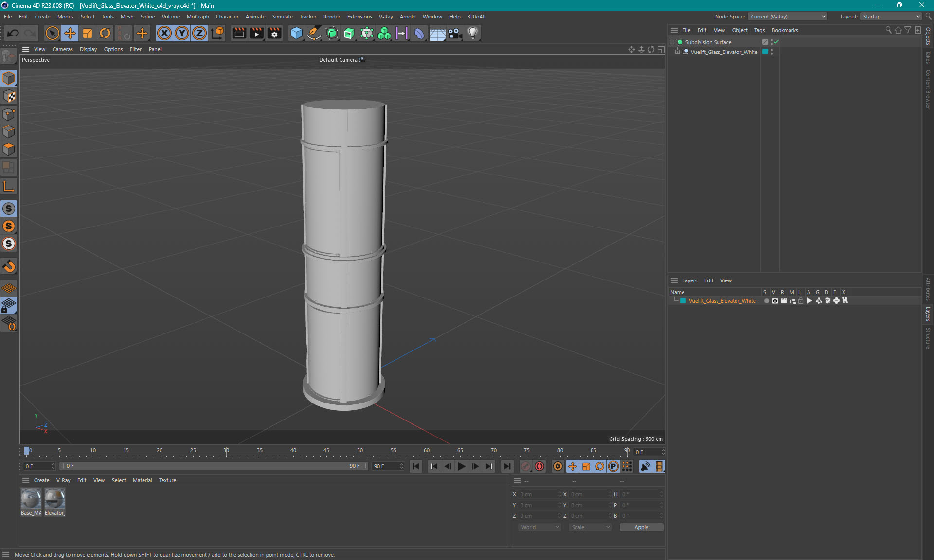
Task: Collapse the Subdivision Surface tree node
Action: [672, 42]
